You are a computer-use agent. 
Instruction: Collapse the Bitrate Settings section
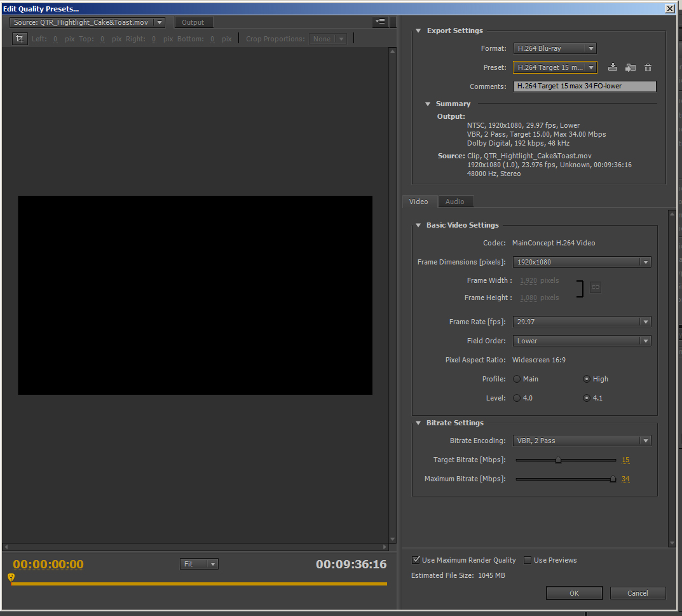[418, 423]
